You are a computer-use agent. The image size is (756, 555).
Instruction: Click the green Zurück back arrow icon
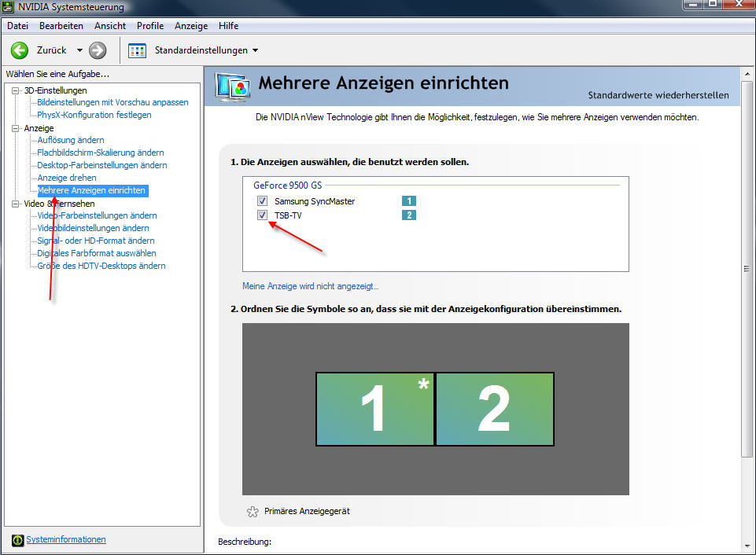click(x=20, y=50)
